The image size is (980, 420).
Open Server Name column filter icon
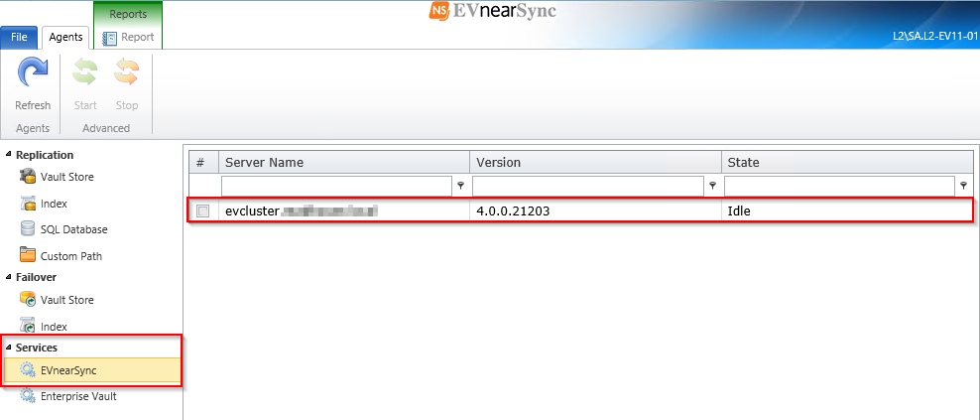[x=461, y=186]
